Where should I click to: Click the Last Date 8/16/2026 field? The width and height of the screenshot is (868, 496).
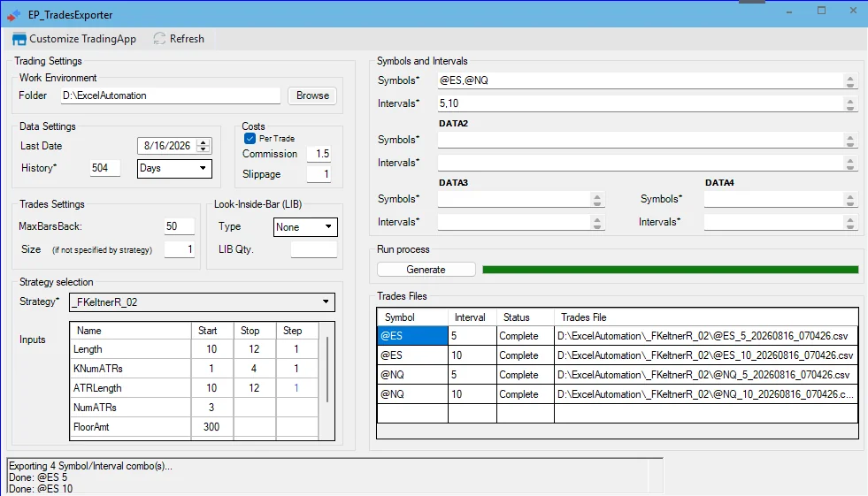tap(167, 146)
